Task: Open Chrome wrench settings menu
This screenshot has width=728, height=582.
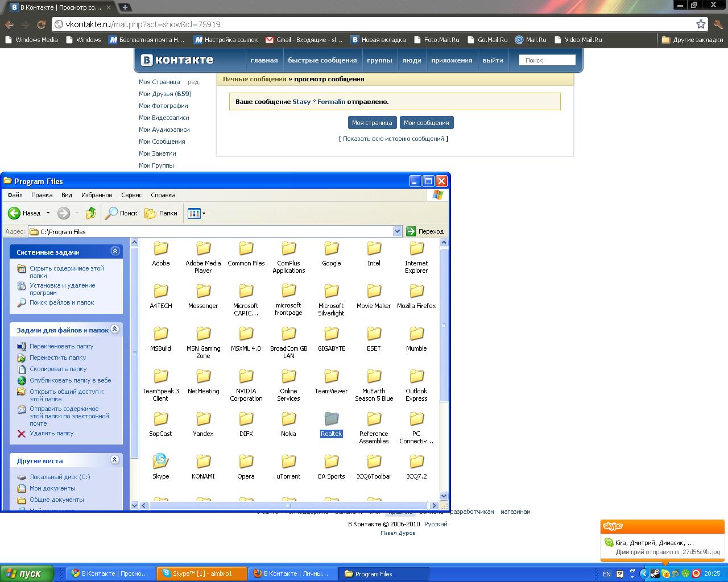Action: click(718, 24)
